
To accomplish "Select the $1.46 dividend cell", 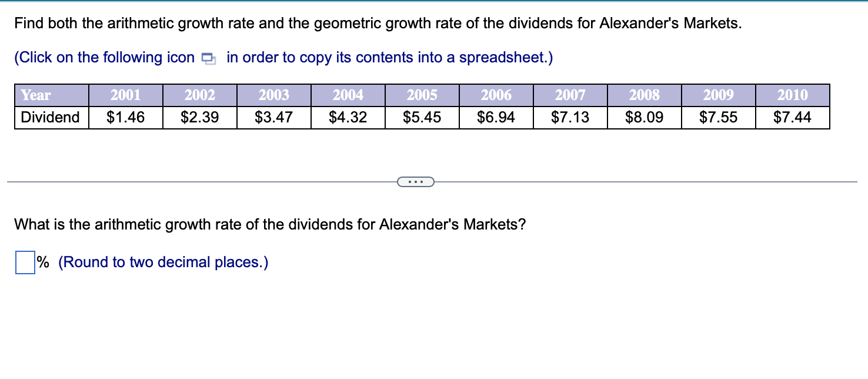I will tap(126, 117).
